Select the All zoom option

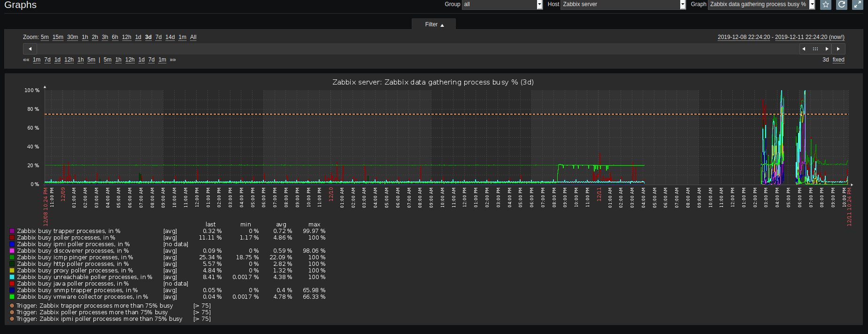pos(193,37)
